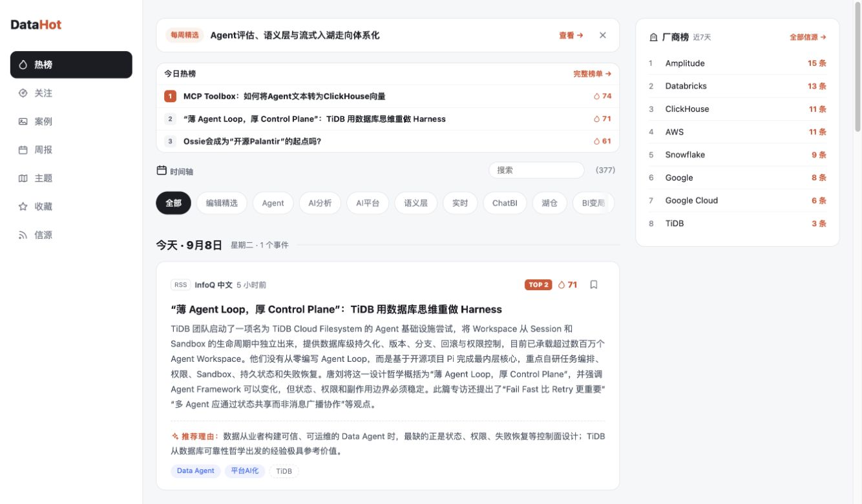Click the heat score 74 flame icon
Image resolution: width=862 pixels, height=504 pixels.
[x=596, y=96]
